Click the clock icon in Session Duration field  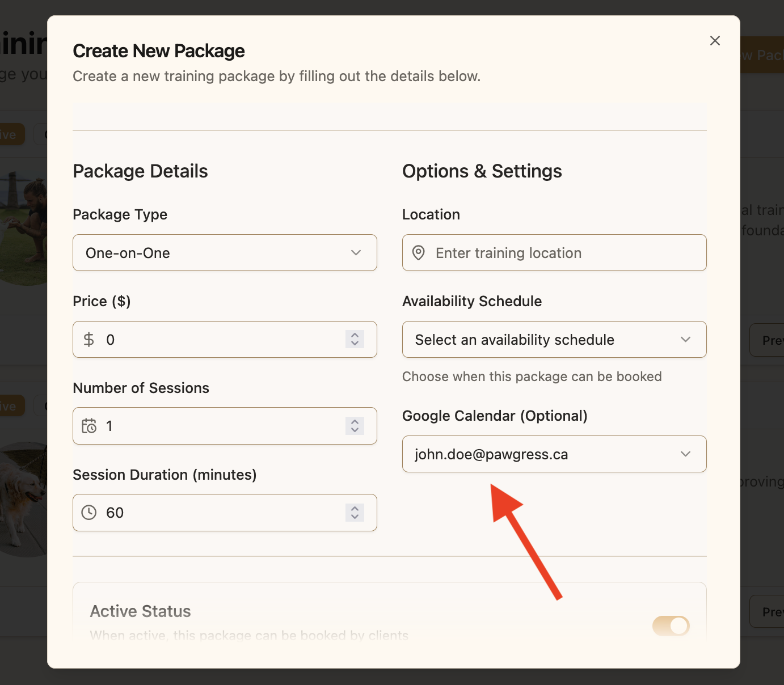point(90,513)
